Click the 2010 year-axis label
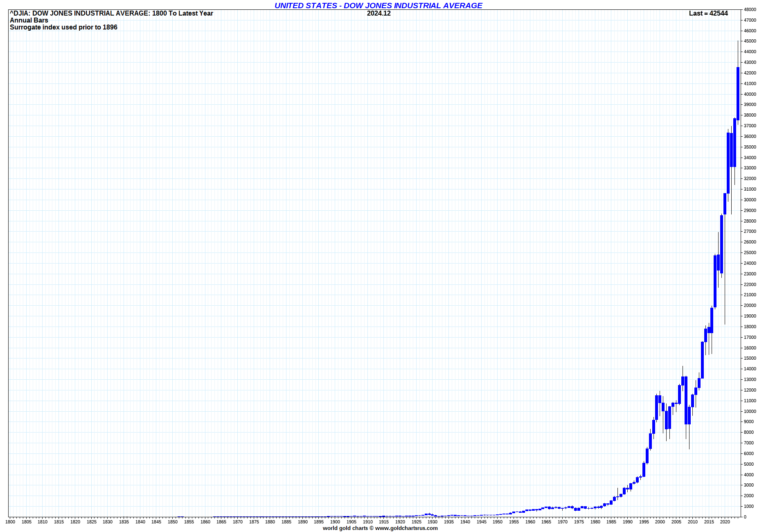The height and width of the screenshot is (532, 757). tap(693, 522)
